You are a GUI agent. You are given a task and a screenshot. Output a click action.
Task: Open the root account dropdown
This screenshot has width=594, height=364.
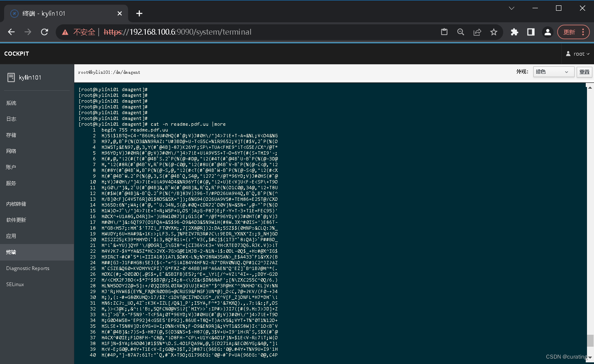coord(577,53)
